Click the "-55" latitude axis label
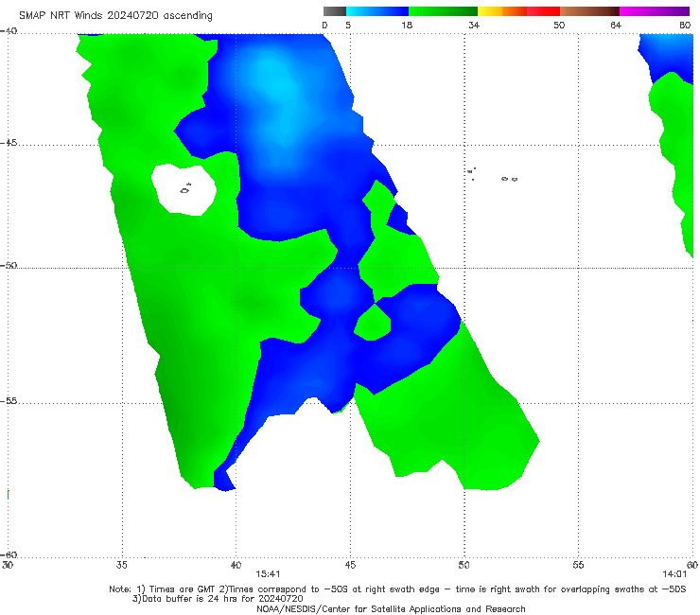This screenshot has height=615, width=700. [x=9, y=400]
